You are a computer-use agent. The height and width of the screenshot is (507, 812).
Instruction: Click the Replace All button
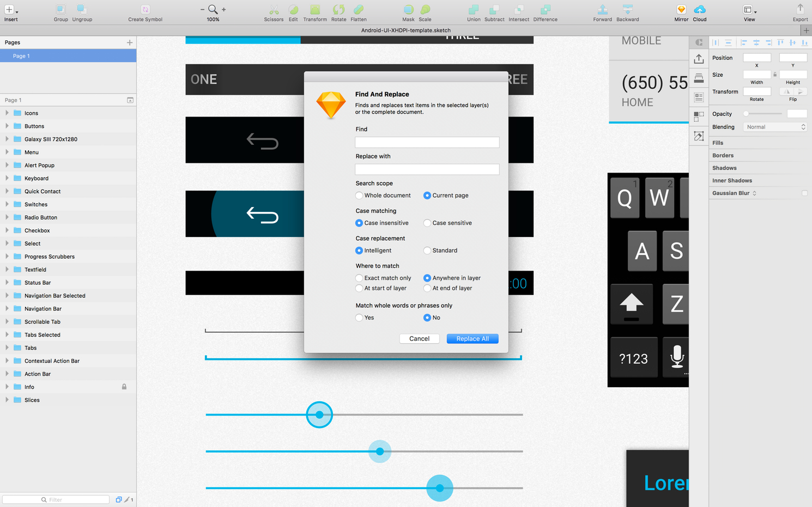[472, 338]
